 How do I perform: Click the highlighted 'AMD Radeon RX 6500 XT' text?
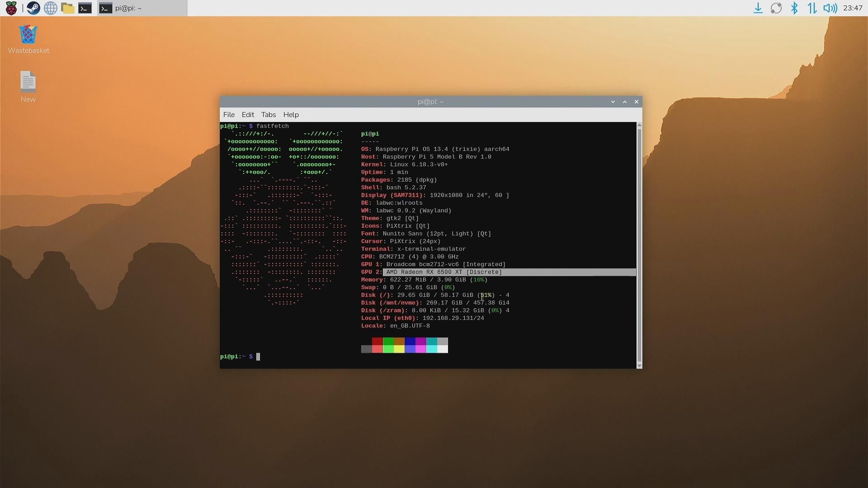444,272
